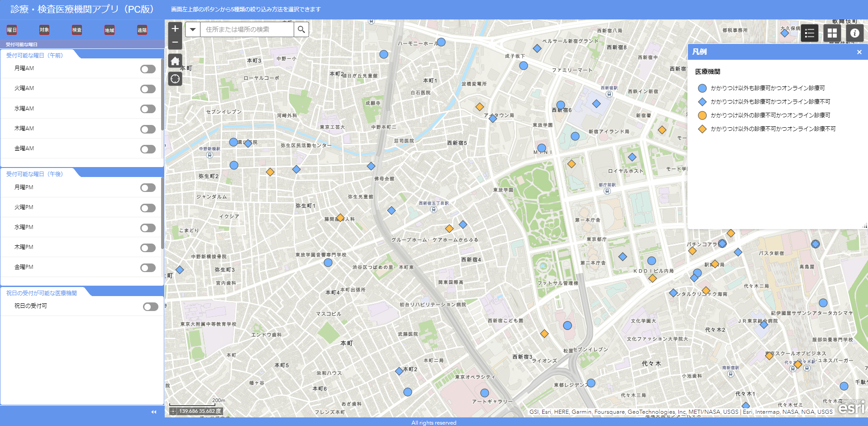868x426 pixels.
Task: Click the map home button
Action: [x=175, y=61]
